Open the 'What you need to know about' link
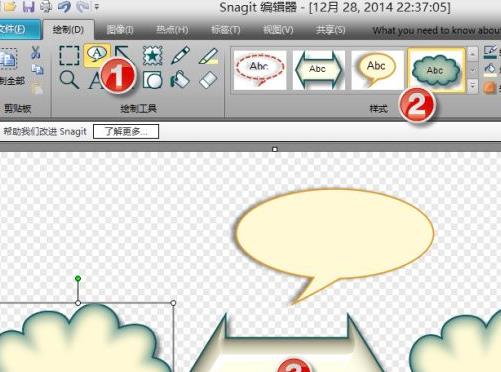The image size is (501, 372). tap(437, 31)
